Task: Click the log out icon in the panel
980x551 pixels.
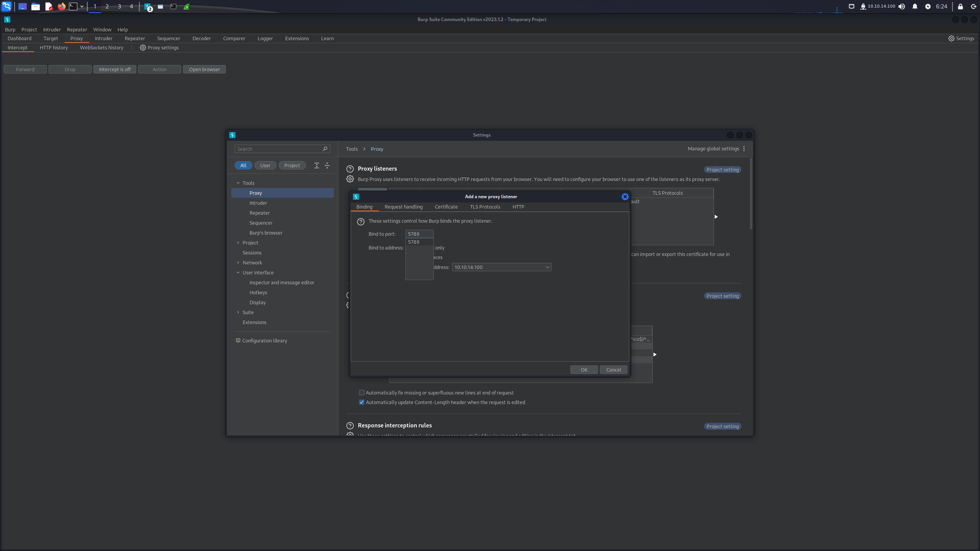Action: click(973, 6)
